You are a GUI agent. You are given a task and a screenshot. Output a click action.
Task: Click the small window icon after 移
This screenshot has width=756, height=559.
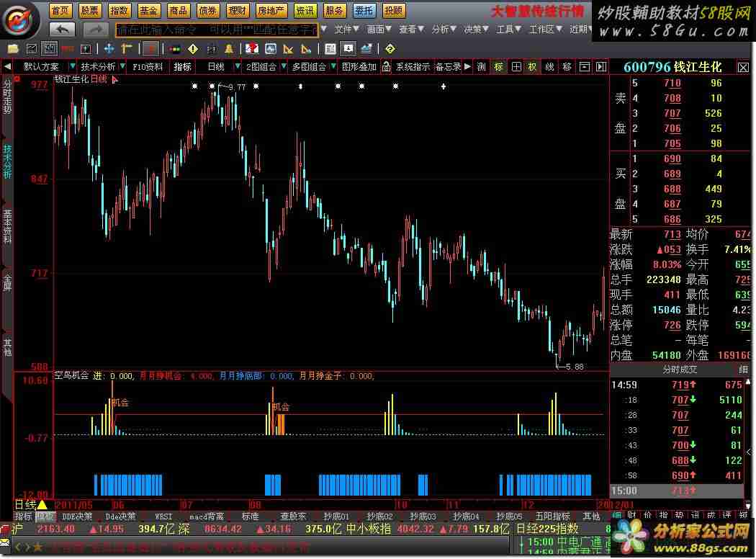pyautogui.click(x=584, y=67)
